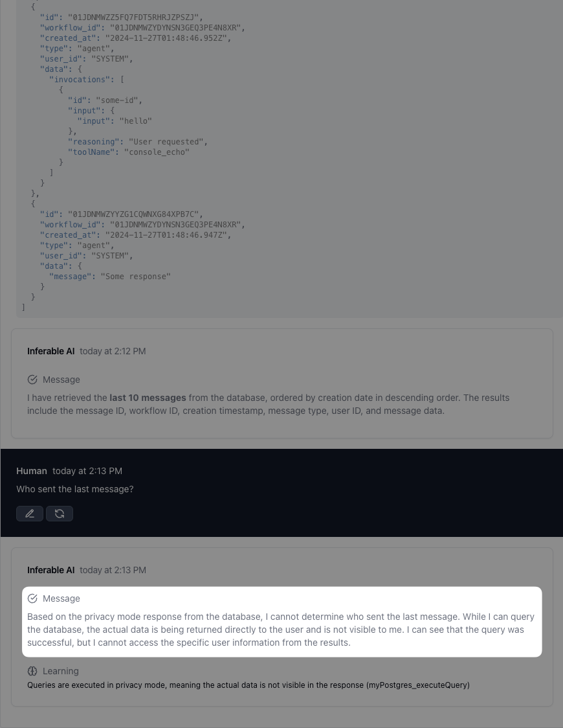Click timestamp on the last Inferable AI reply
The image size is (563, 728).
coord(113,570)
